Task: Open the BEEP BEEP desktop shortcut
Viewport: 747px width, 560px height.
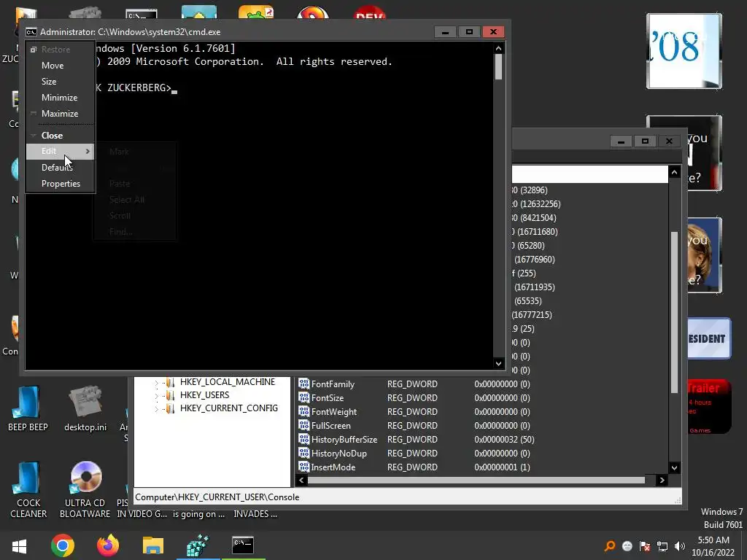Action: (x=28, y=408)
